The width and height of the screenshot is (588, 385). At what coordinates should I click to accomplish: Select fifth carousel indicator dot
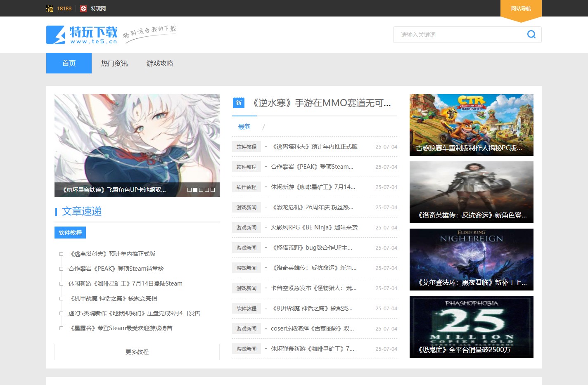coord(213,190)
